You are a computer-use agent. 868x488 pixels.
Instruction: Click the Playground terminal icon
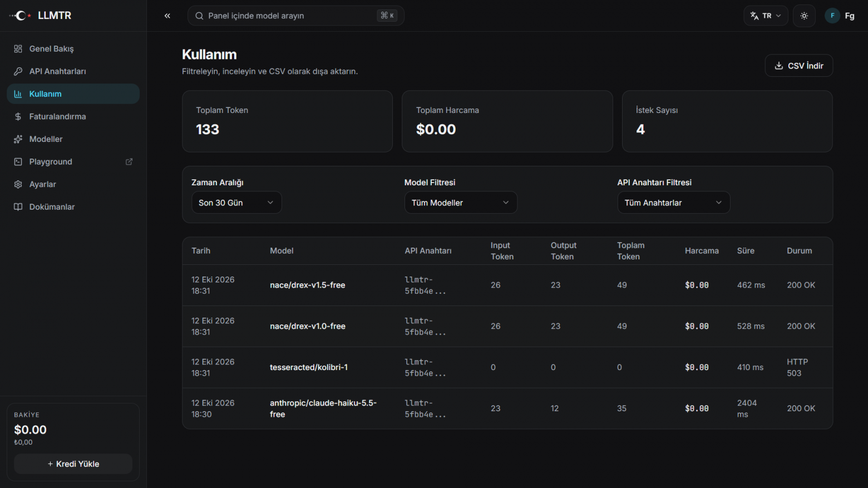[18, 161]
